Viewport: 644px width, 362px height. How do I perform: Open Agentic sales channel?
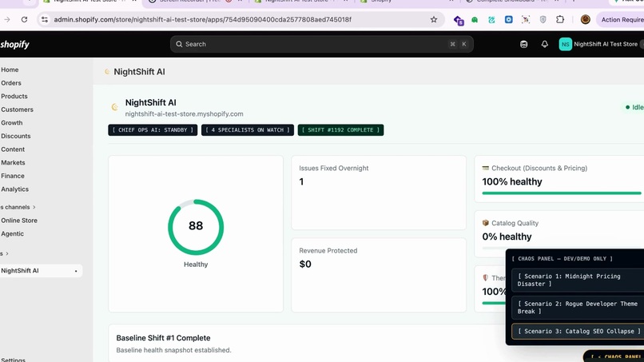(12, 234)
